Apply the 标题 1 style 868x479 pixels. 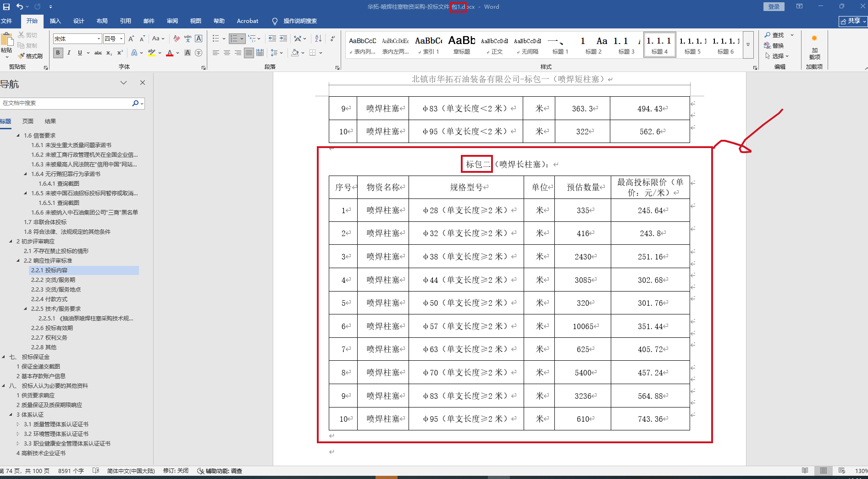tap(560, 45)
